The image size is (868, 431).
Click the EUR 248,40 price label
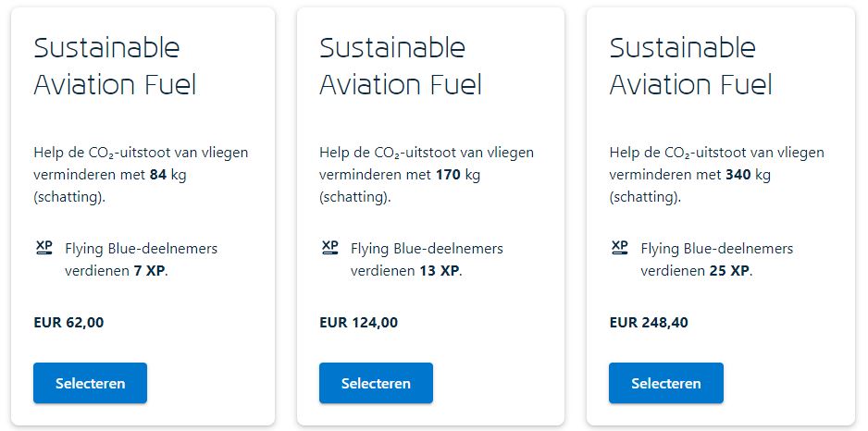(x=649, y=323)
